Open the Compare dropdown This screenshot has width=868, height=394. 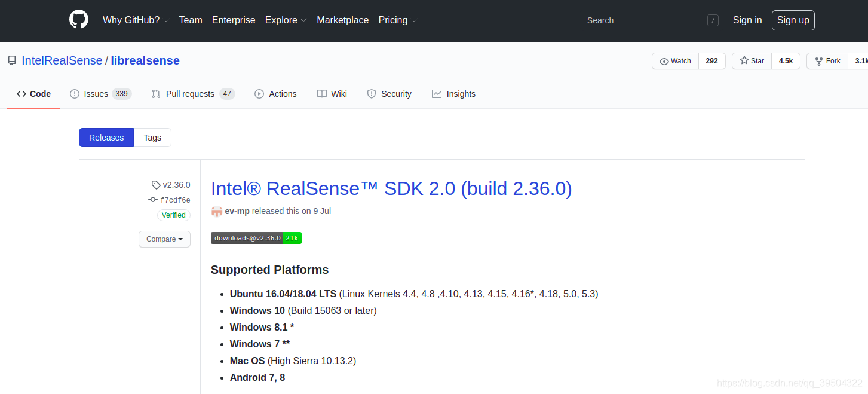tap(164, 239)
